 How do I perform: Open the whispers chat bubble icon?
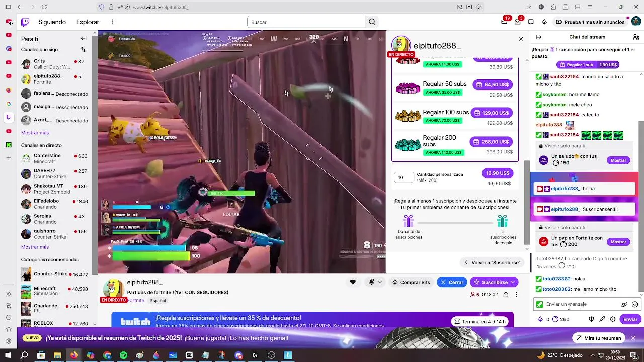click(531, 22)
